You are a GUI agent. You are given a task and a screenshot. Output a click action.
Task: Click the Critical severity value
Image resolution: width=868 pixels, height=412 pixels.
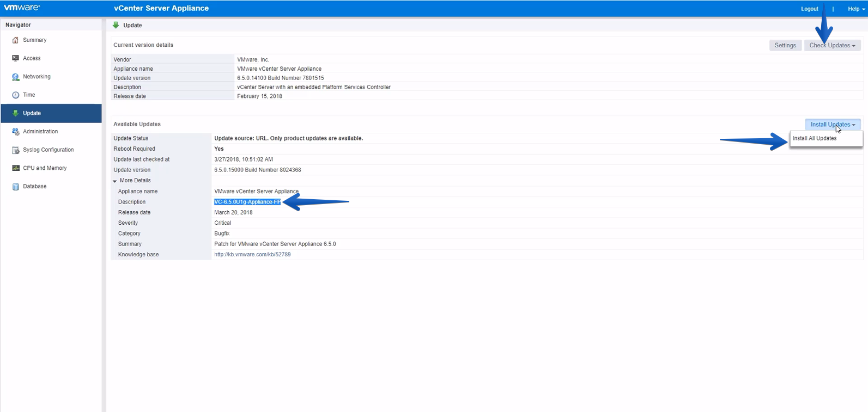[x=222, y=223]
